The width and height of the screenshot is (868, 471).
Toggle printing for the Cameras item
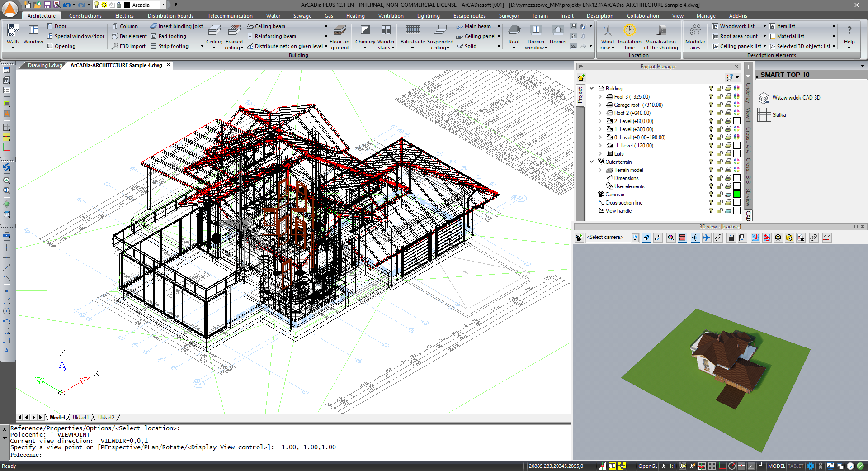point(728,194)
